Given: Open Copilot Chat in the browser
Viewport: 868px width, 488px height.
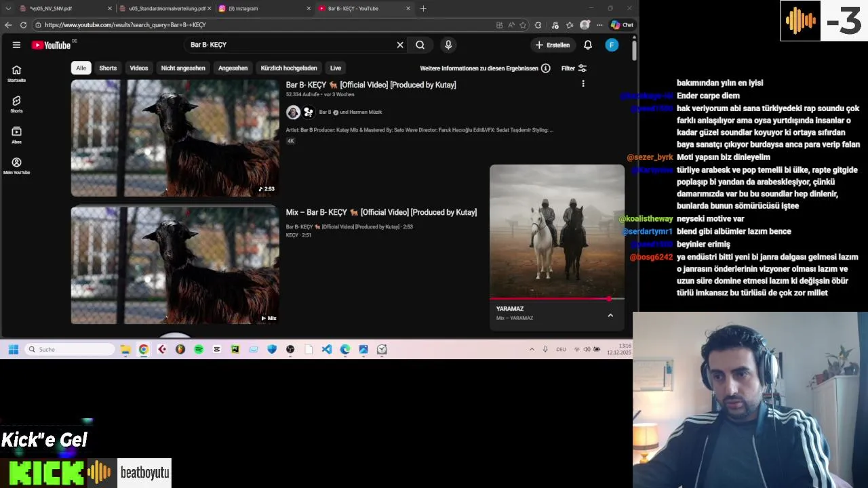Looking at the screenshot, I should click(622, 25).
